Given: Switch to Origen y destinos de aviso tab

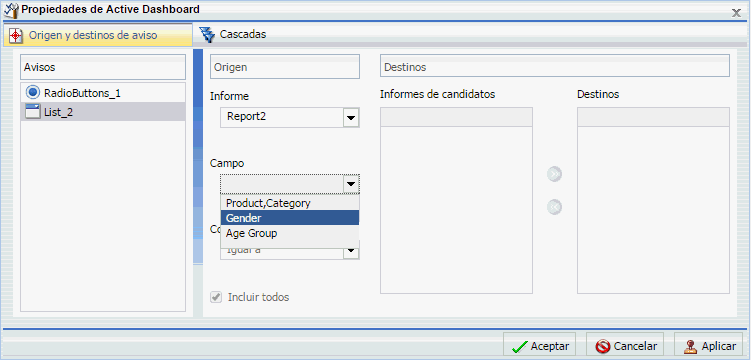Looking at the screenshot, I should (98, 35).
